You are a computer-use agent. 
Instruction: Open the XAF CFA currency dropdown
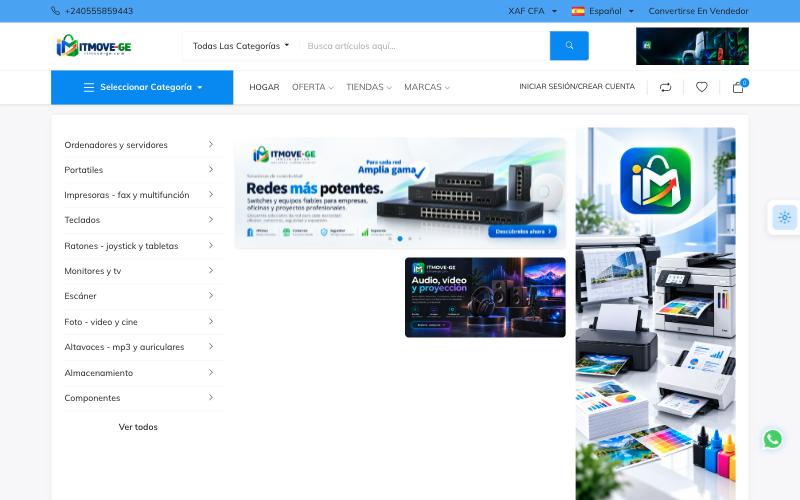pos(532,11)
